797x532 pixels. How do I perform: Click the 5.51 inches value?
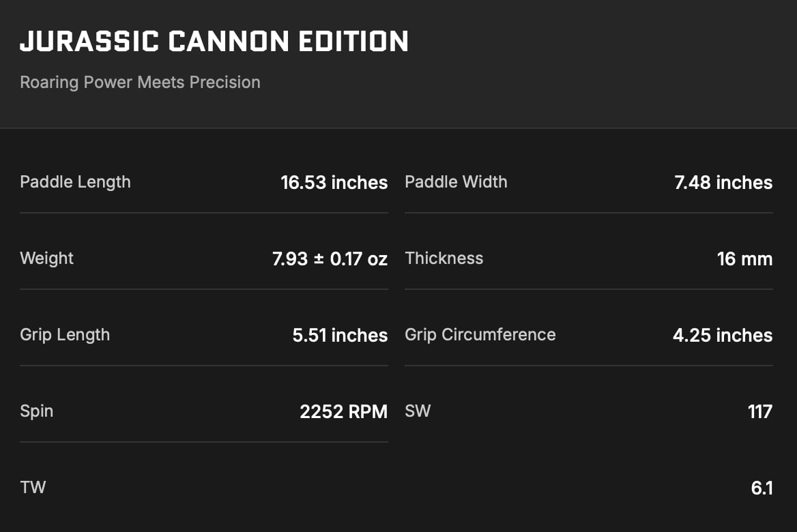(340, 336)
